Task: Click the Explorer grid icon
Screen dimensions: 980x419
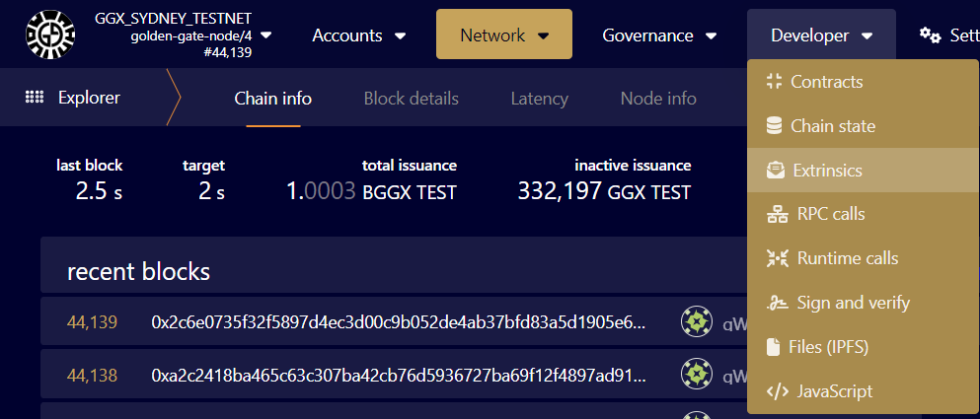Action: [34, 98]
